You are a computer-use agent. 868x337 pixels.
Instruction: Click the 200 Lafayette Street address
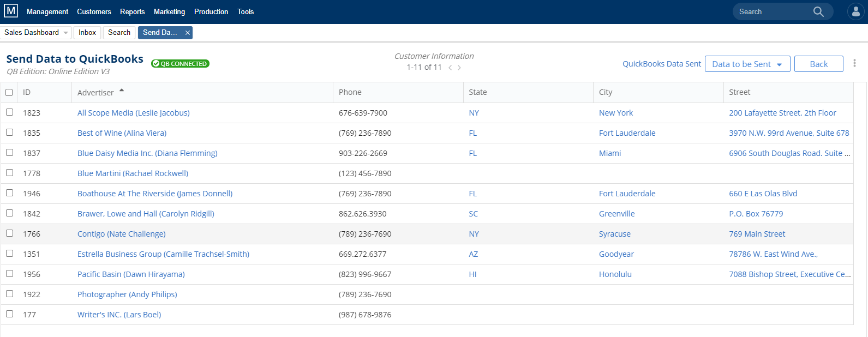[783, 113]
